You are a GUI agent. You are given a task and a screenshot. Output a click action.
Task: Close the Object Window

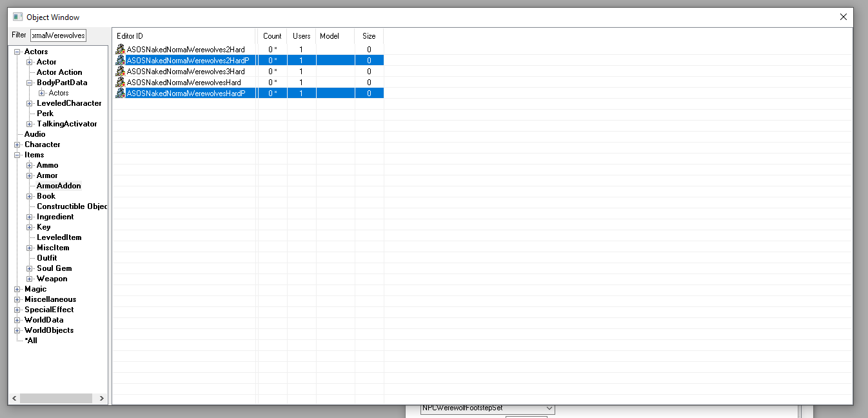[x=843, y=17]
